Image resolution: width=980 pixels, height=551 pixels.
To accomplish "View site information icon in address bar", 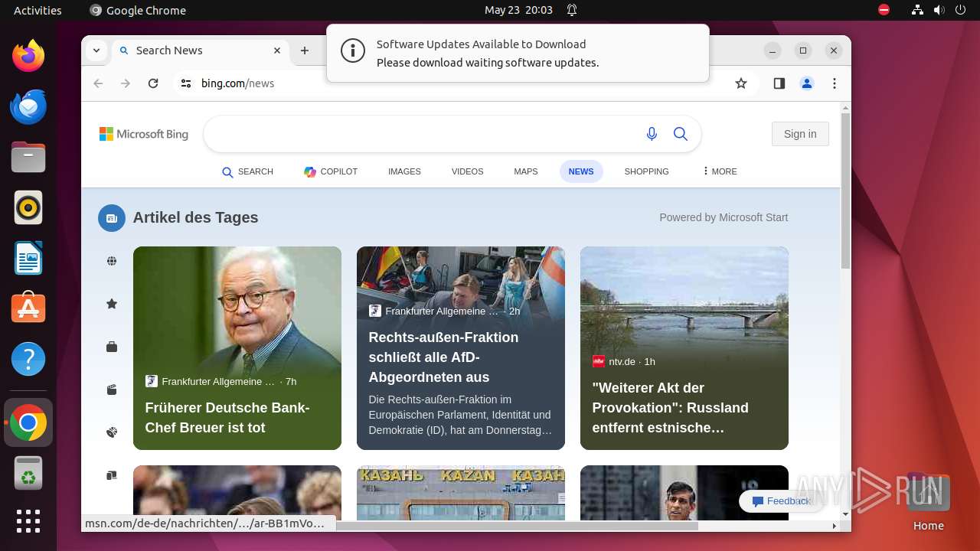I will pyautogui.click(x=186, y=83).
